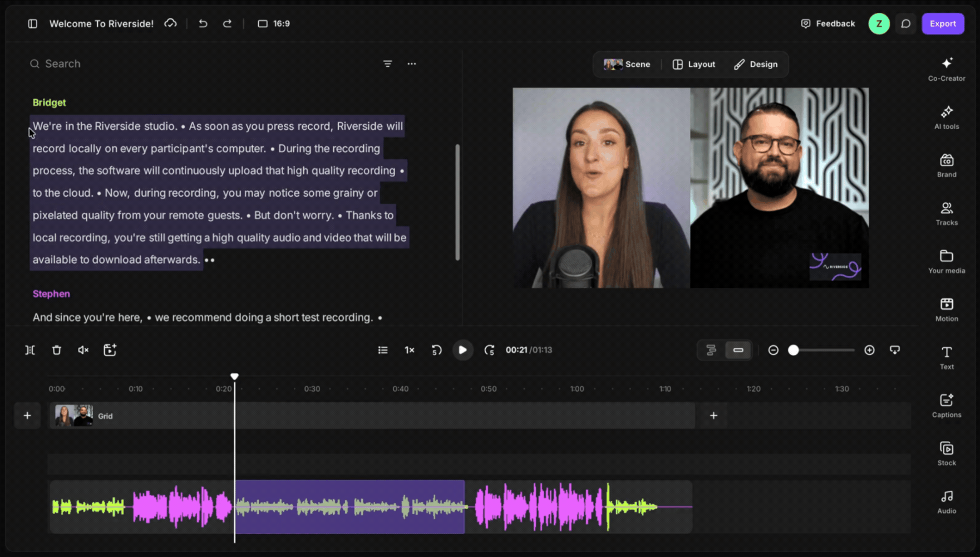Open the Feedback link
Image resolution: width=980 pixels, height=557 pixels.
point(828,23)
